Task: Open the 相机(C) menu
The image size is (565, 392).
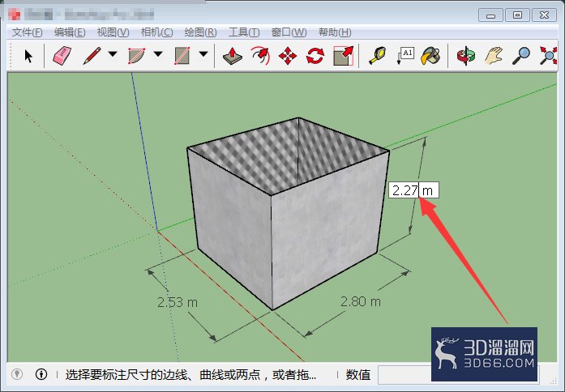Action: (156, 32)
